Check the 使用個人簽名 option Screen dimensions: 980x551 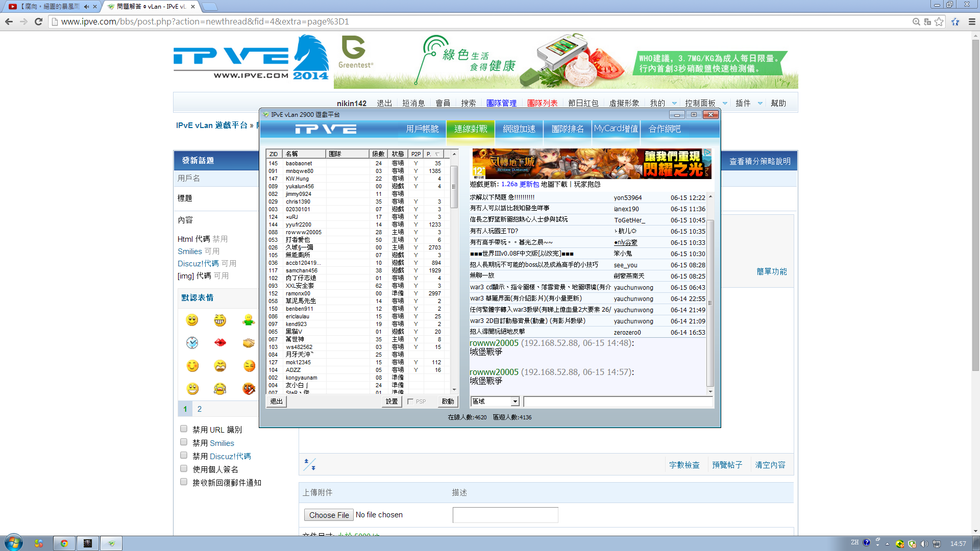(184, 469)
